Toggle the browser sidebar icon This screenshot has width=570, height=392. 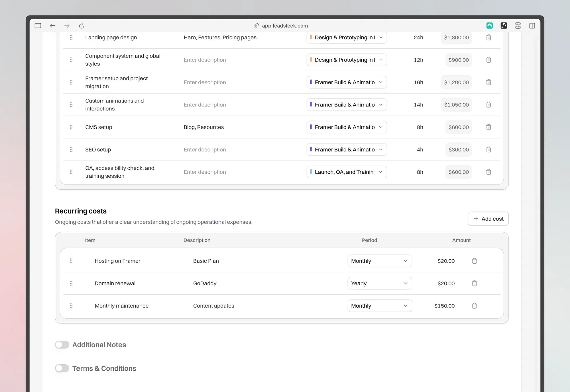coord(38,26)
